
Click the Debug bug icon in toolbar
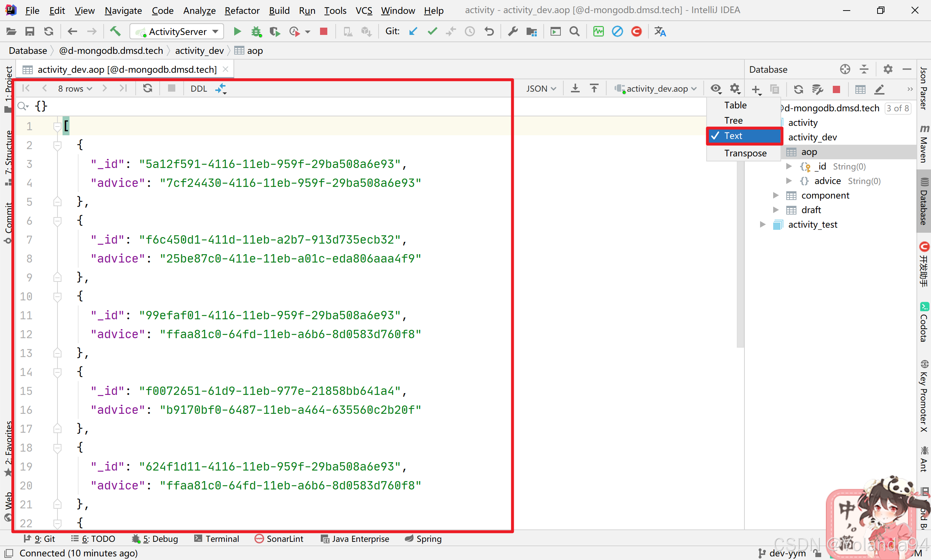click(256, 31)
